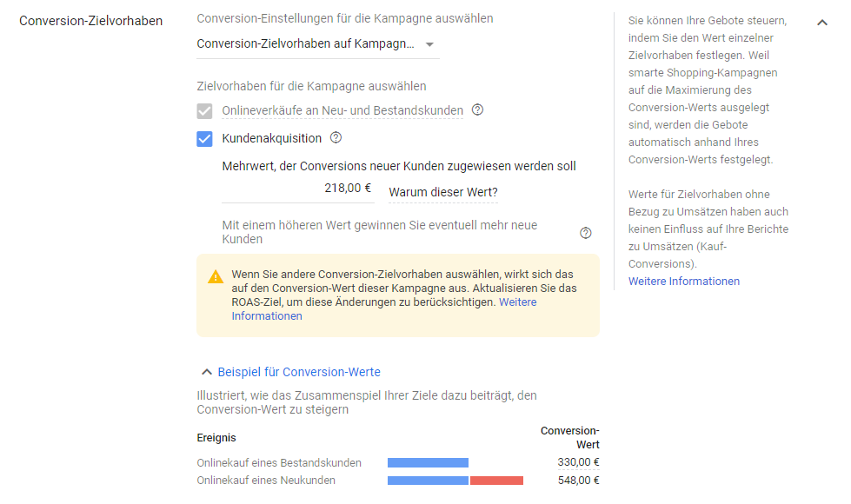Click the red bar segment for Onlinekauf eines Neukunden

click(496, 480)
